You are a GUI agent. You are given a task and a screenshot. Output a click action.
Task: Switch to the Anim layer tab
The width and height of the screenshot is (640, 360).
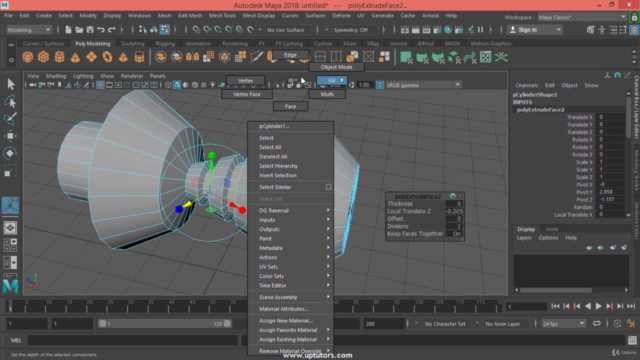pyautogui.click(x=552, y=229)
